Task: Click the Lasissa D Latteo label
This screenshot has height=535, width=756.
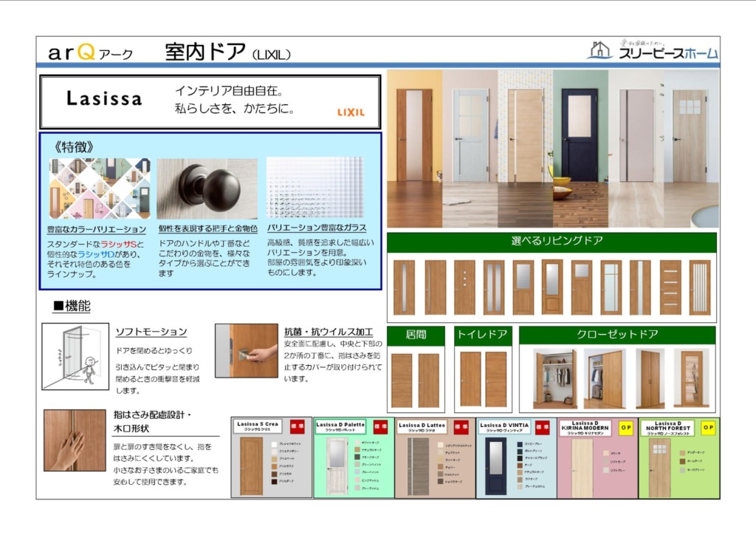Action: tap(422, 427)
